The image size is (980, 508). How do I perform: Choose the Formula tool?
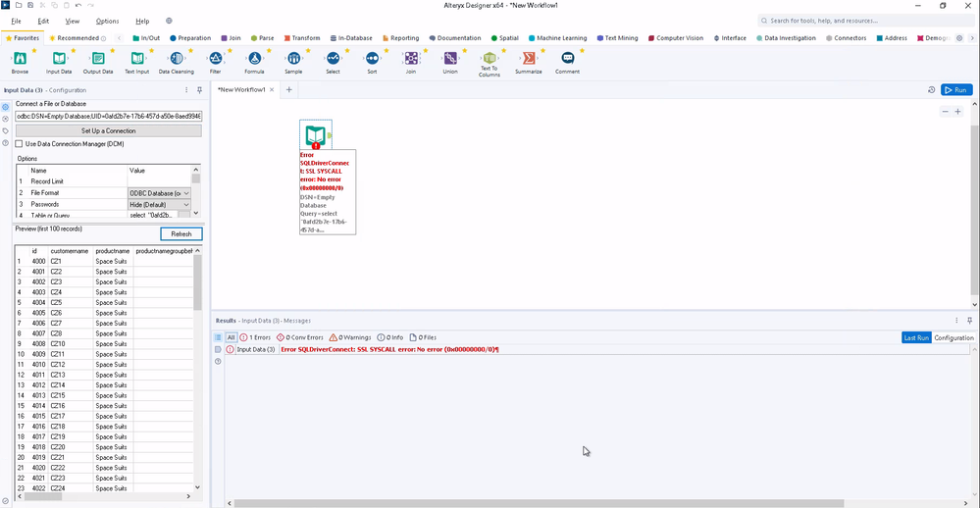[x=254, y=59]
